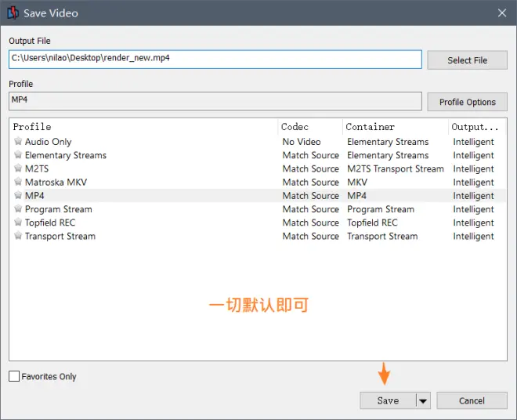Click the No Video codec cell
This screenshot has width=517, height=420.
pos(302,142)
